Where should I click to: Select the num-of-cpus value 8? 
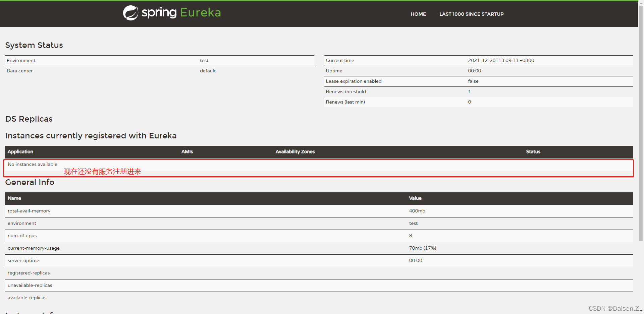click(411, 236)
